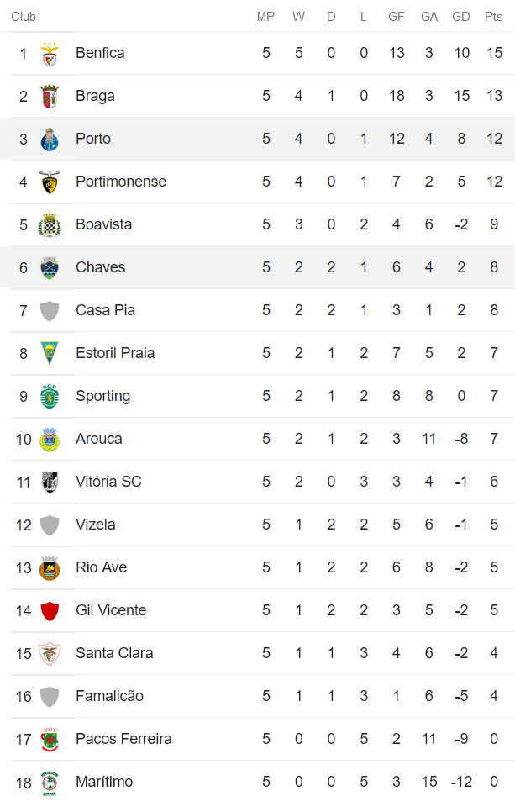
Task: Select the Porto team logo
Action: [x=50, y=140]
